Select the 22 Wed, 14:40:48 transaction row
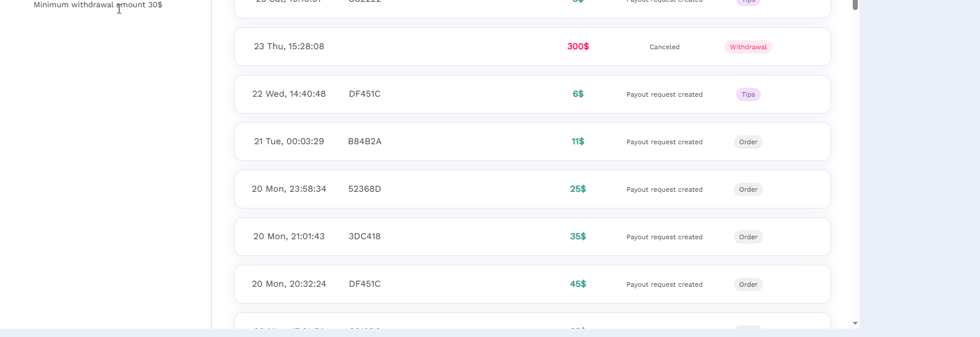Image resolution: width=980 pixels, height=337 pixels. [532, 94]
